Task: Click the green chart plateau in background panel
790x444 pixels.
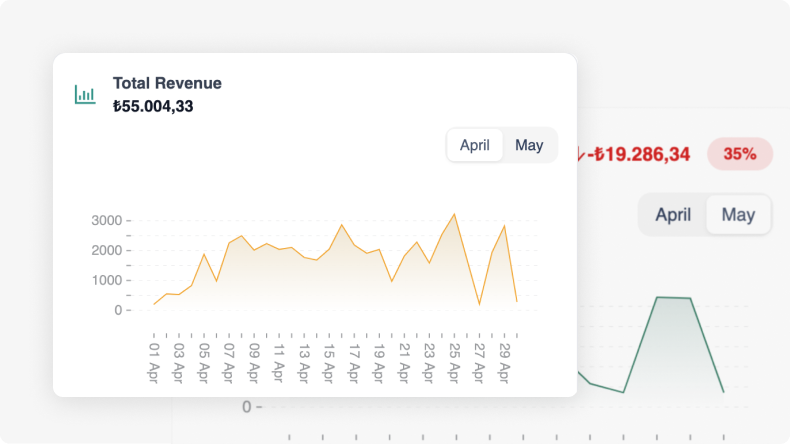Action: coord(674,297)
